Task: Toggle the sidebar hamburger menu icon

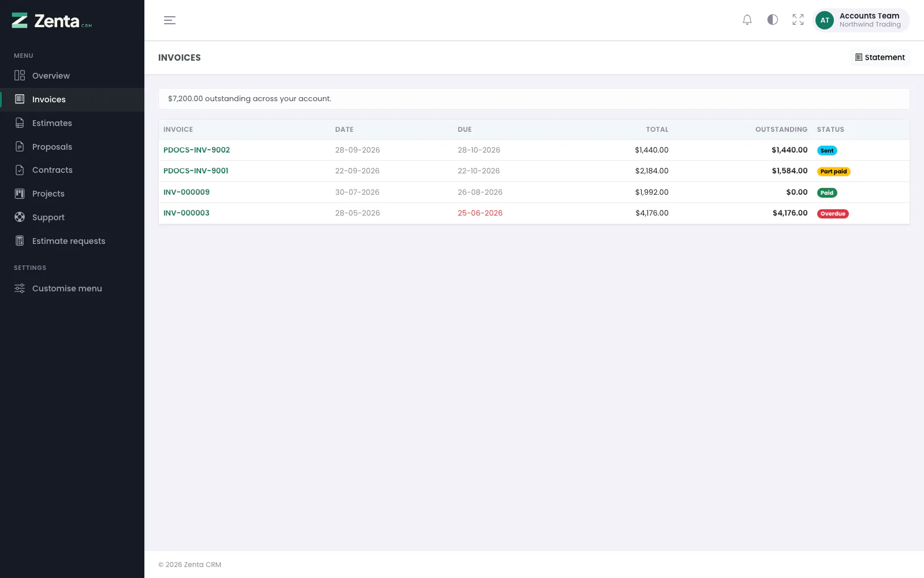Action: coord(170,20)
